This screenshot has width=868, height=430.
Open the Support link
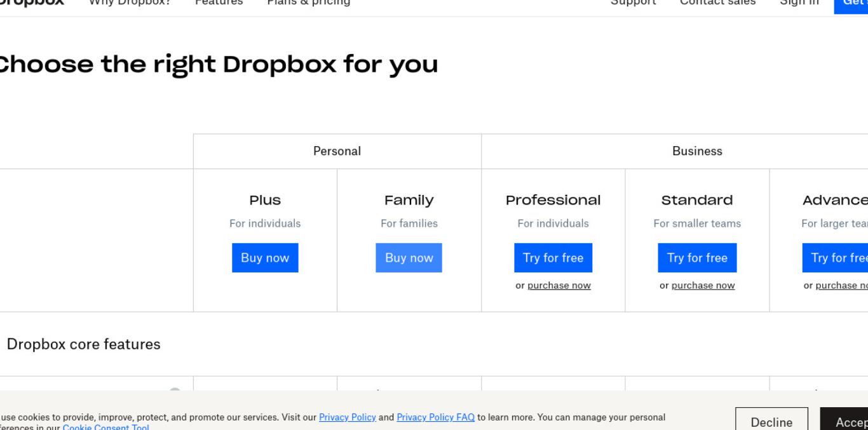[633, 3]
